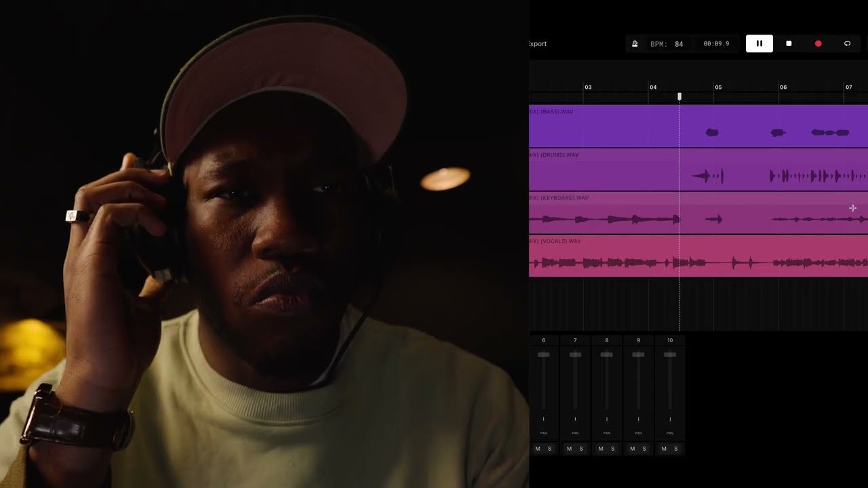Select the (DRUMS).WAV track clip

(x=698, y=169)
